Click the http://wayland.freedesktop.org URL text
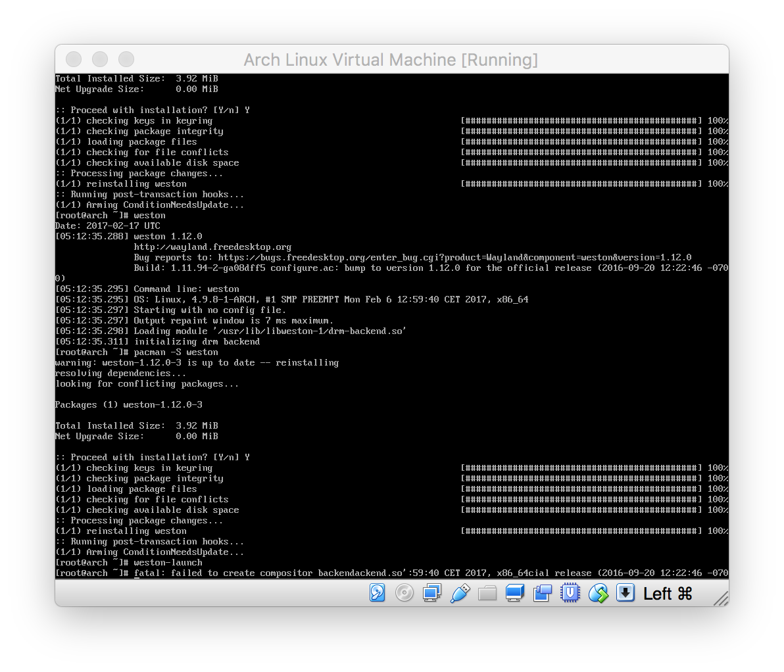The image size is (784, 672). [212, 247]
